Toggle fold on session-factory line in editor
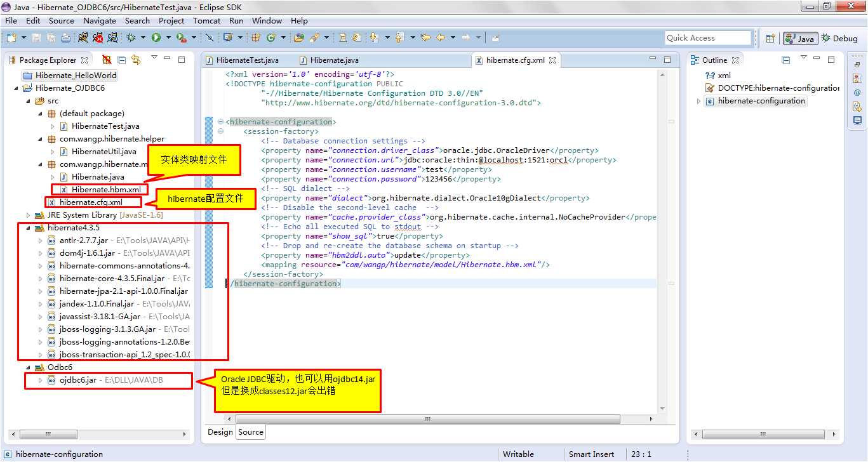 [x=220, y=131]
